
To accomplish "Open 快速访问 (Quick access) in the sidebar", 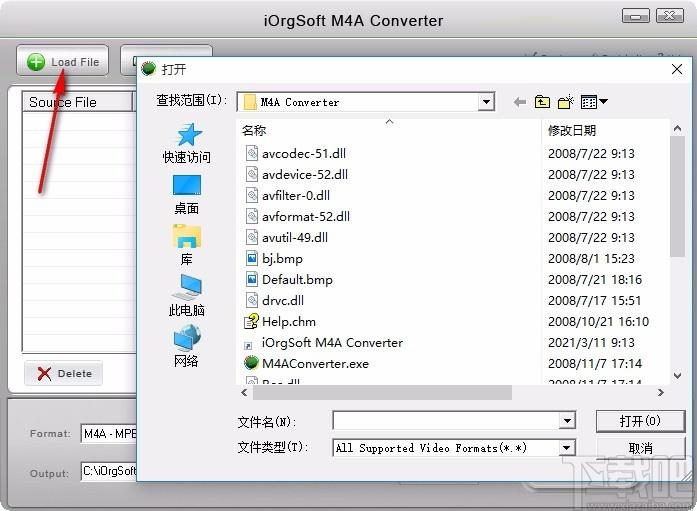I will coord(187,143).
